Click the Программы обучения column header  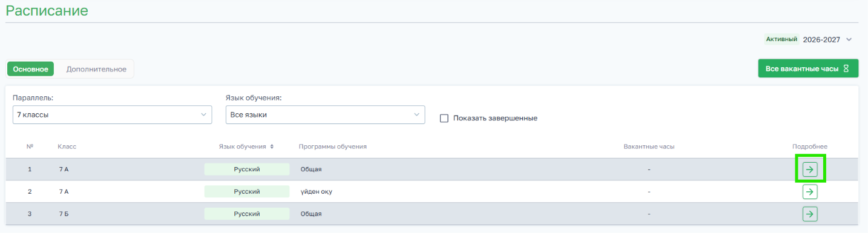coord(333,146)
